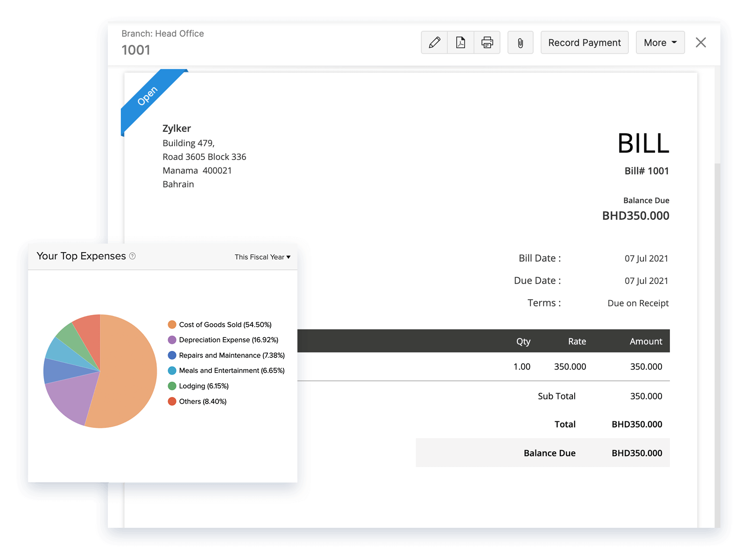Click the Meals and Entertainment legend label

232,371
